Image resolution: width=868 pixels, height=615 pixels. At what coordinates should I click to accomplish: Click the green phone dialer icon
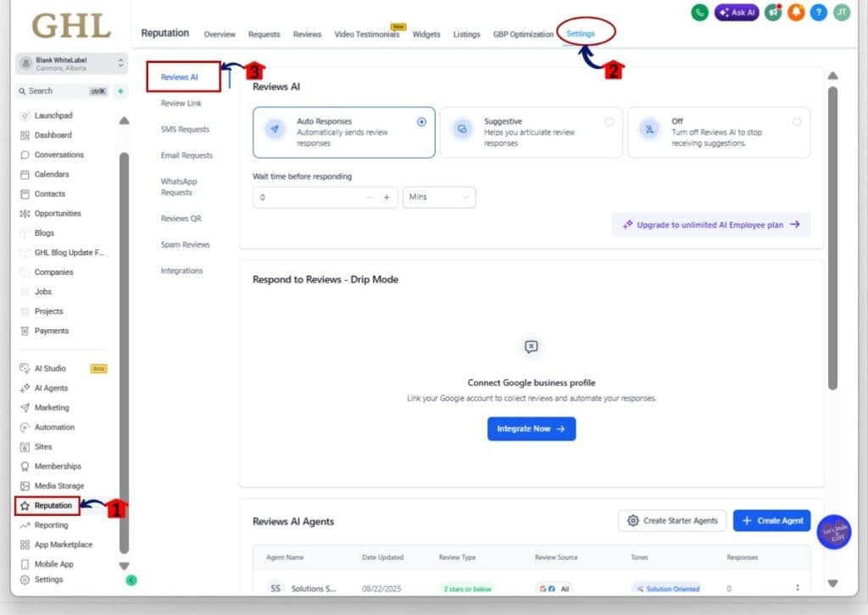point(699,12)
